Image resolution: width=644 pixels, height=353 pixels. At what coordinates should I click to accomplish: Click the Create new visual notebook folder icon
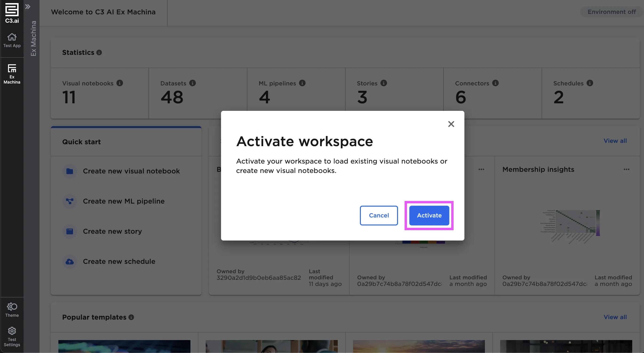pos(69,171)
